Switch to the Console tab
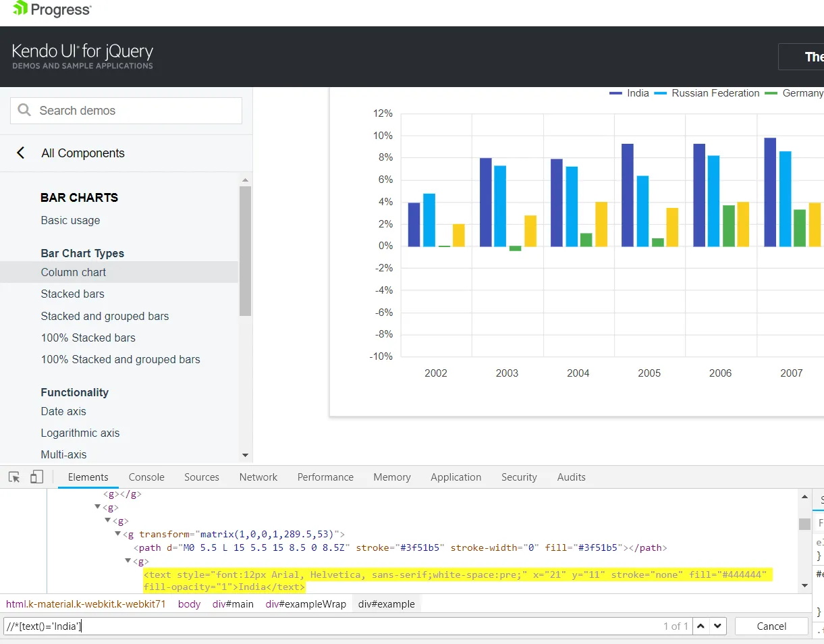Viewport: 824px width, 644px height. (146, 477)
